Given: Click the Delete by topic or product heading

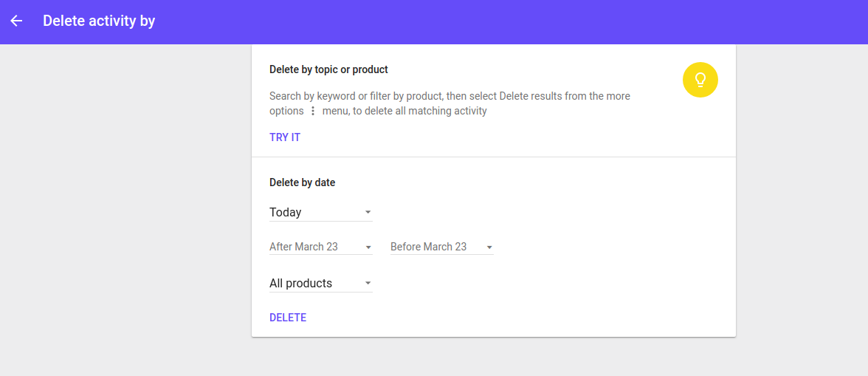Looking at the screenshot, I should (x=328, y=69).
